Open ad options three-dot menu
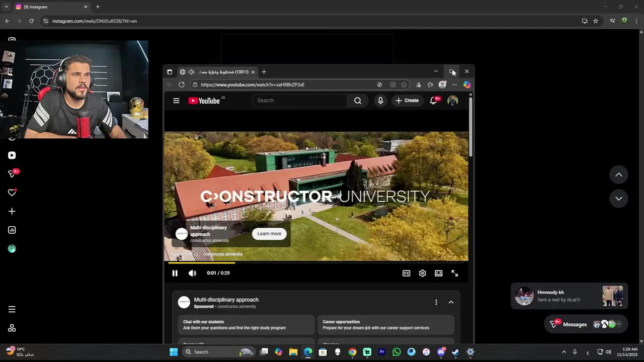This screenshot has width=644, height=362. tap(436, 302)
